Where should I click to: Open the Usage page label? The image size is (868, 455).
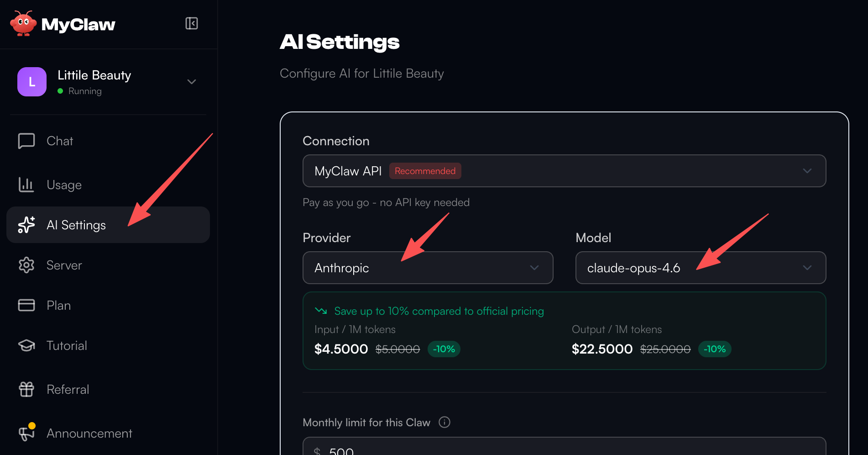tap(64, 185)
